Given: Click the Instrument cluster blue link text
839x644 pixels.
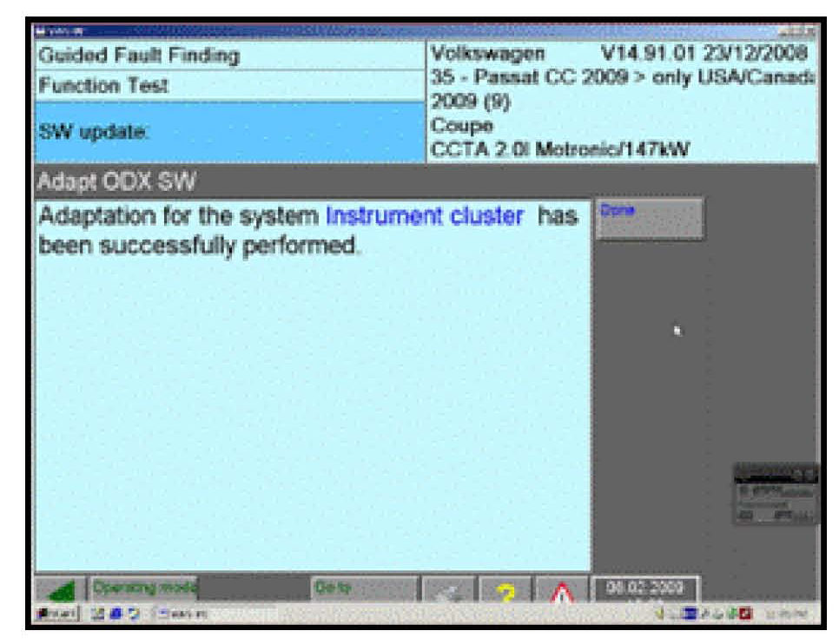Looking at the screenshot, I should (425, 216).
